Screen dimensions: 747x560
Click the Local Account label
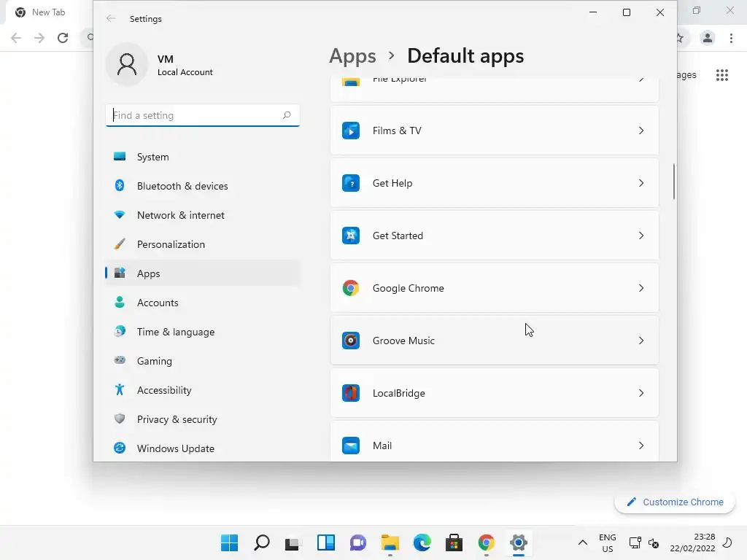click(185, 72)
